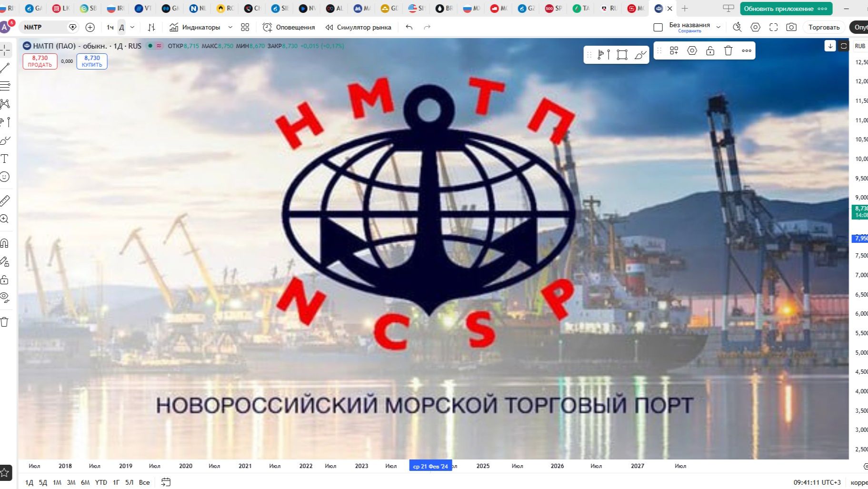This screenshot has width=868, height=489.
Task: Select the Text tool
Action: click(x=5, y=159)
